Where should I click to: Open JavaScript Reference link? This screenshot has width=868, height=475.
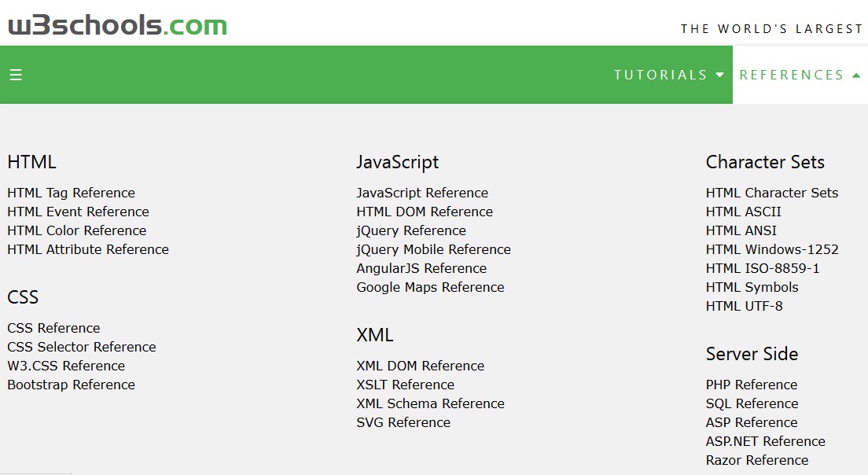pyautogui.click(x=422, y=193)
